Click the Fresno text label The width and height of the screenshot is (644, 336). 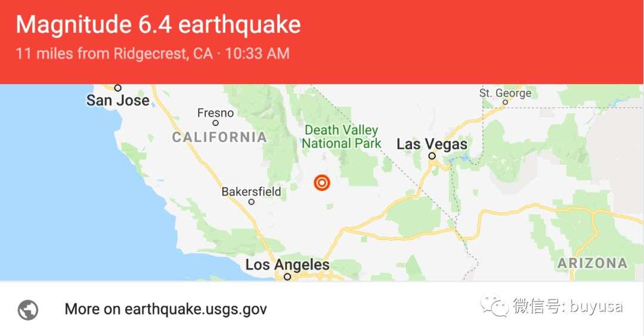(216, 113)
